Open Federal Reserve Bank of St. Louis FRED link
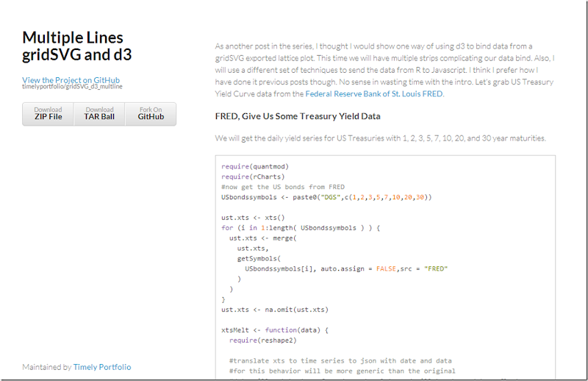588x381 pixels. pos(374,94)
